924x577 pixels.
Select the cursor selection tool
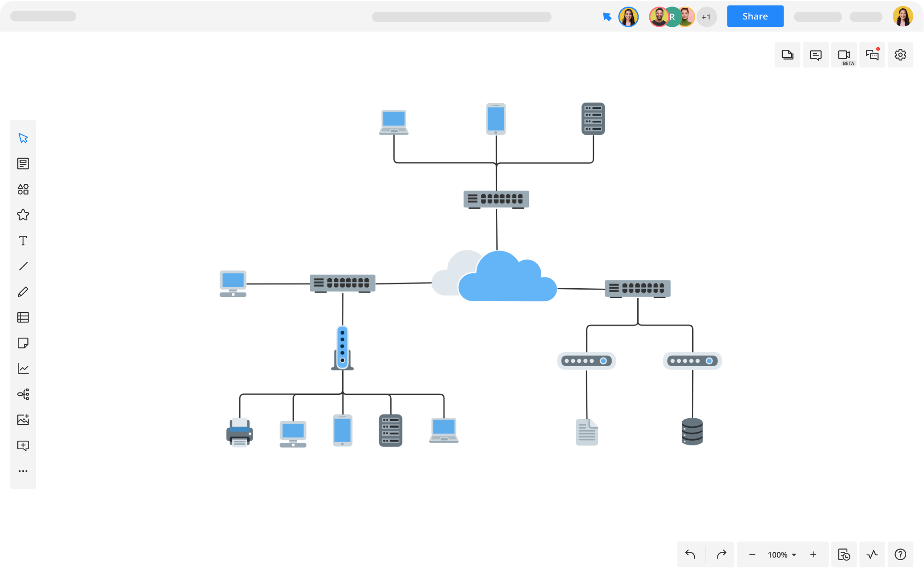click(23, 139)
